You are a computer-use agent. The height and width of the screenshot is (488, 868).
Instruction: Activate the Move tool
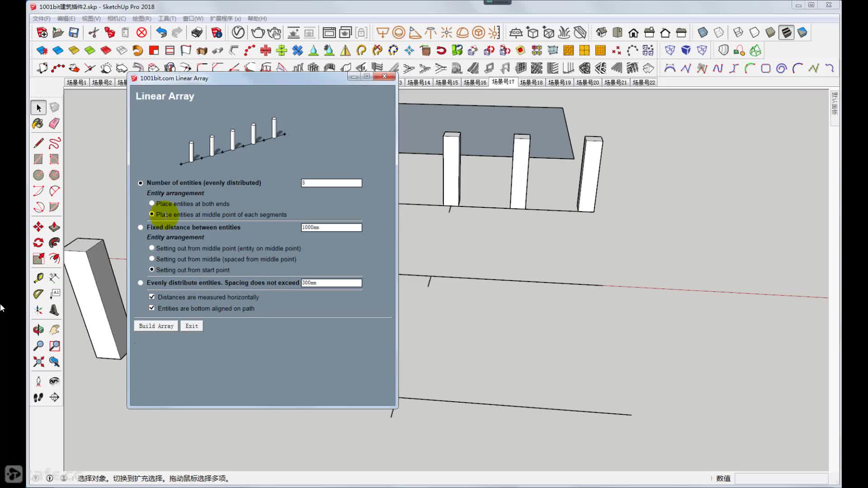38,227
